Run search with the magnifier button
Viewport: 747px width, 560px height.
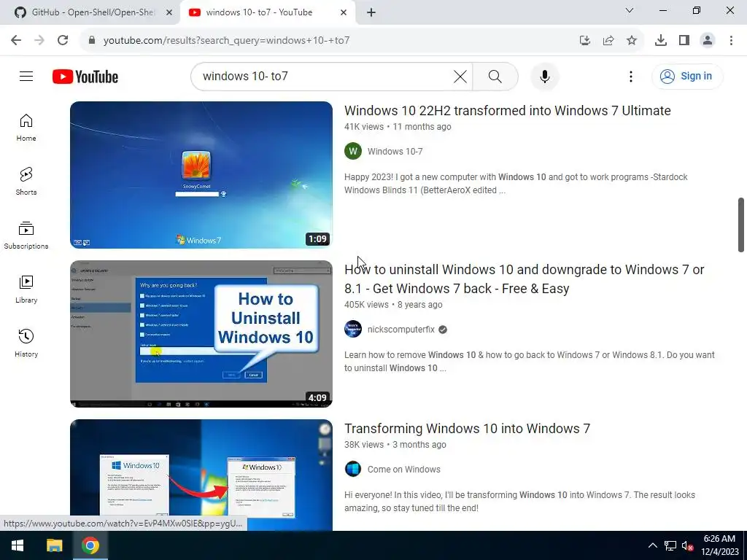[495, 76]
